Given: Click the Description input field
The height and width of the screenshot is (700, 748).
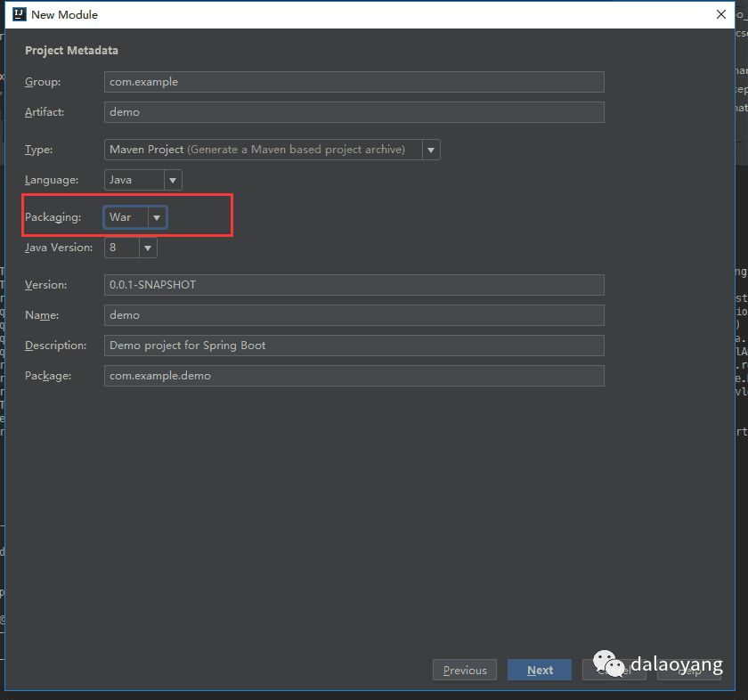Looking at the screenshot, I should 354,346.
